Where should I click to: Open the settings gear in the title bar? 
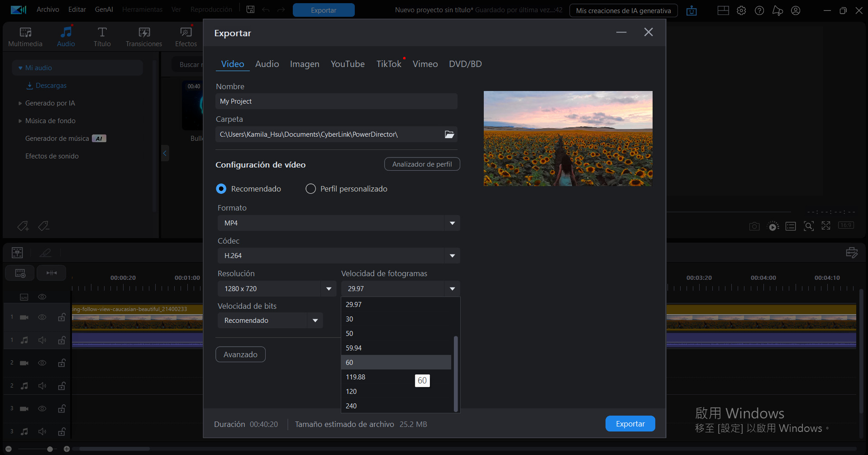pos(741,10)
